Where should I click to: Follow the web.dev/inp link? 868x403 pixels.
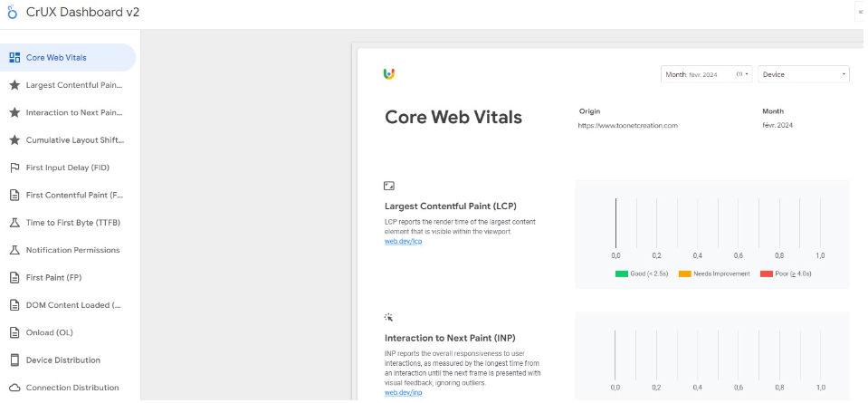click(403, 392)
